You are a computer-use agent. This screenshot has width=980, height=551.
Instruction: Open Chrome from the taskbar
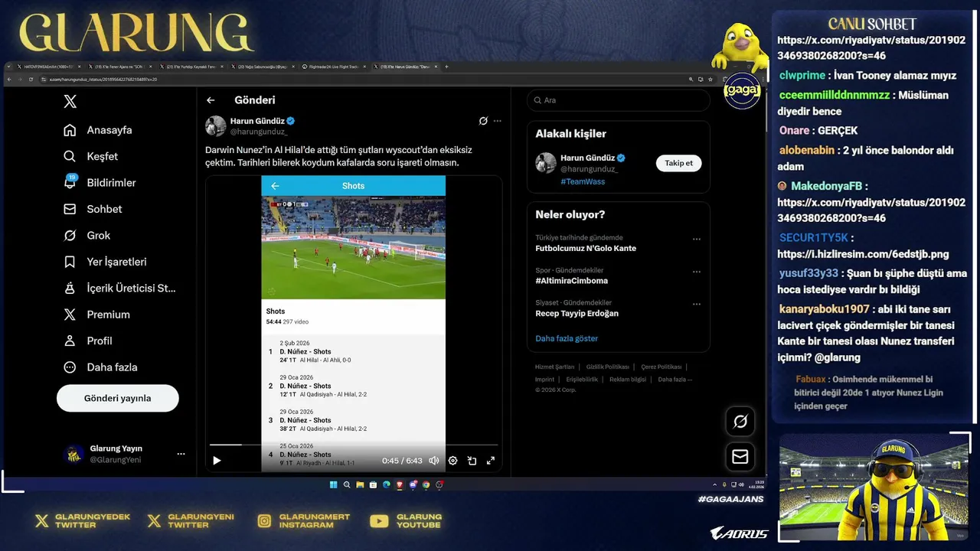tap(426, 484)
